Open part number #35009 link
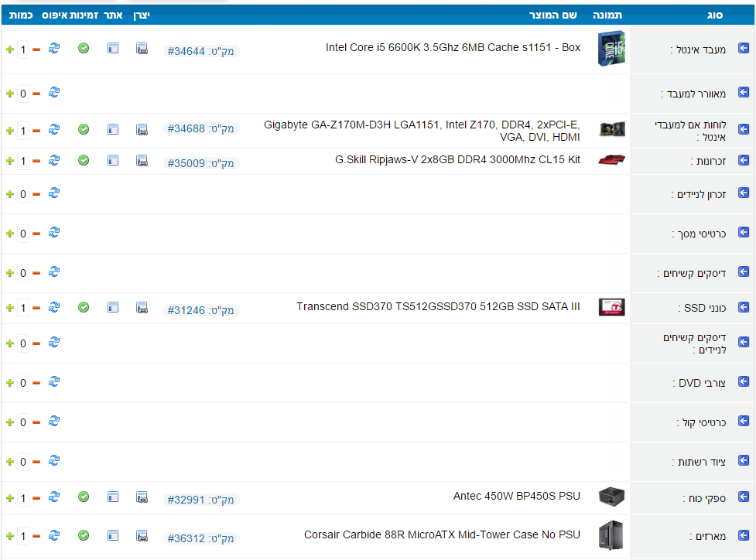The image size is (756, 560). pos(200,163)
